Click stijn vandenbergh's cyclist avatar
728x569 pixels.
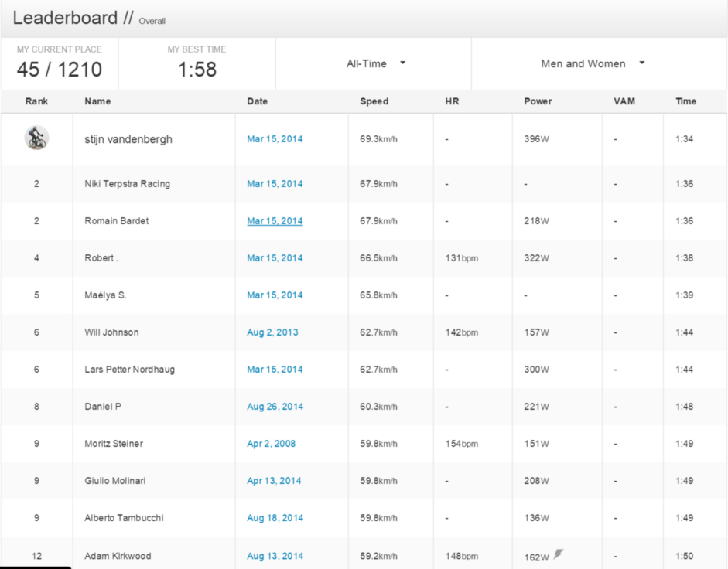coord(36,138)
